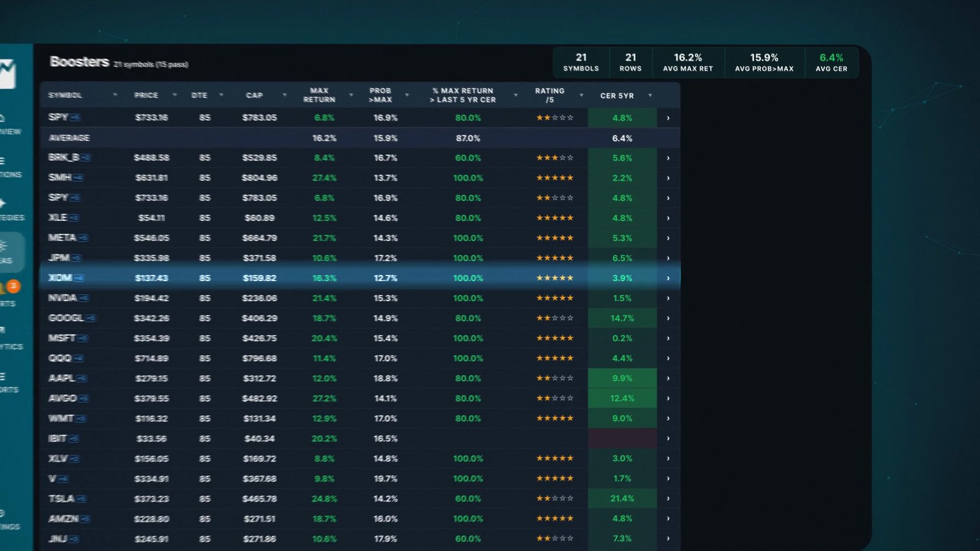
Task: Open the PROB >MAX column filter arrow
Action: click(x=407, y=96)
